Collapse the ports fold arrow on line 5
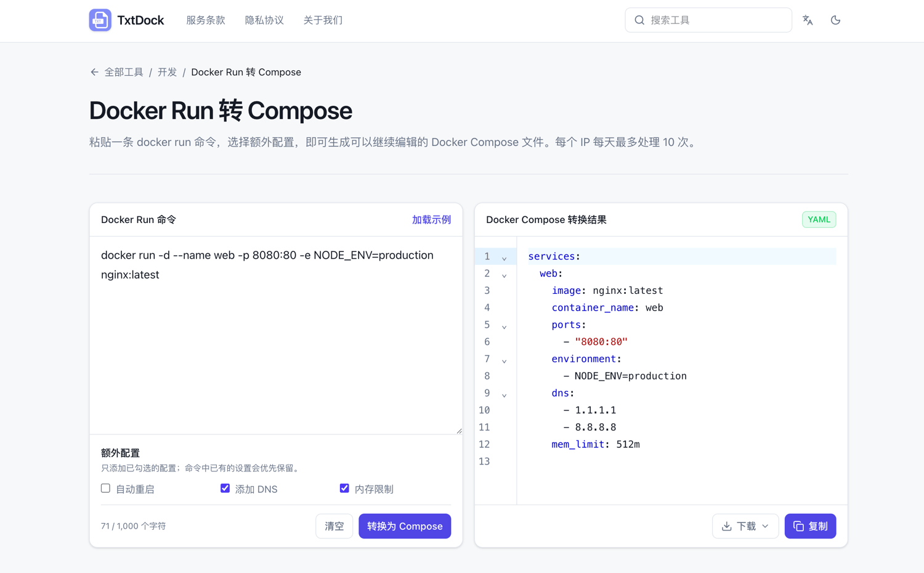This screenshot has height=573, width=924. click(504, 327)
